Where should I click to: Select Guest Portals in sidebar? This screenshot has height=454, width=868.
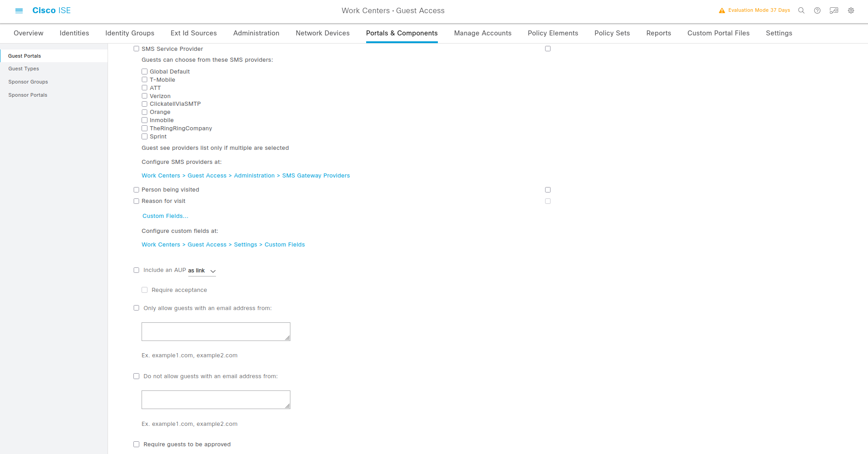click(x=54, y=56)
